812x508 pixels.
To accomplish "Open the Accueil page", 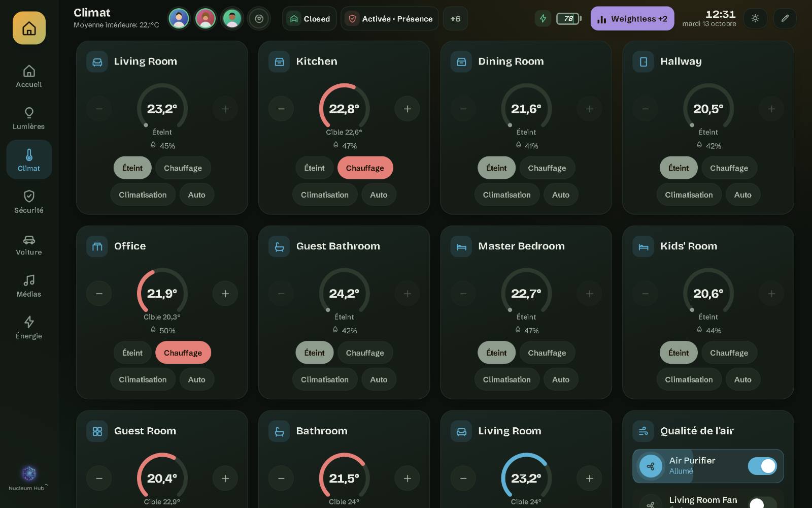I will pos(29,76).
